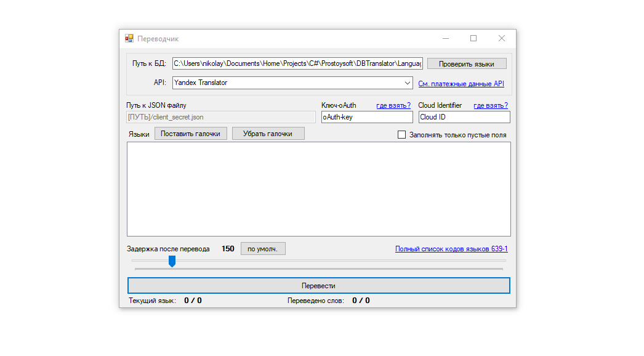This screenshot has height=356, width=644.
Task: Click the JSON file path field
Action: (220, 117)
